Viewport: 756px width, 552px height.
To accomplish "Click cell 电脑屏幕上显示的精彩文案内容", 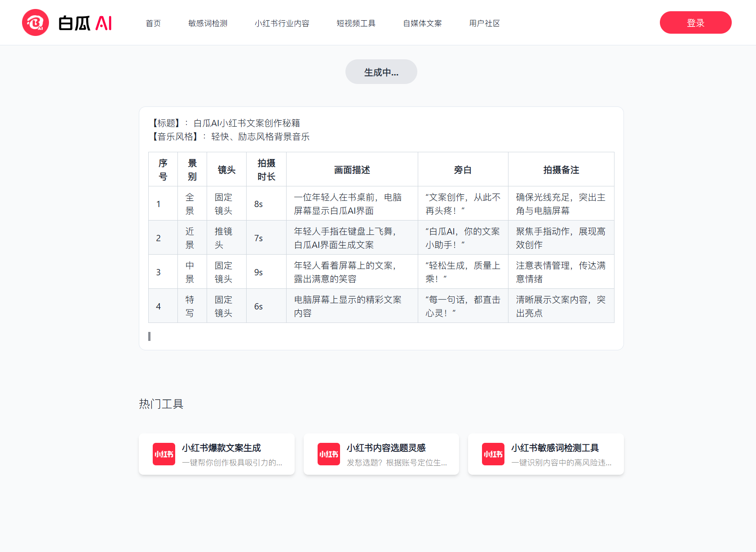I will pos(352,306).
